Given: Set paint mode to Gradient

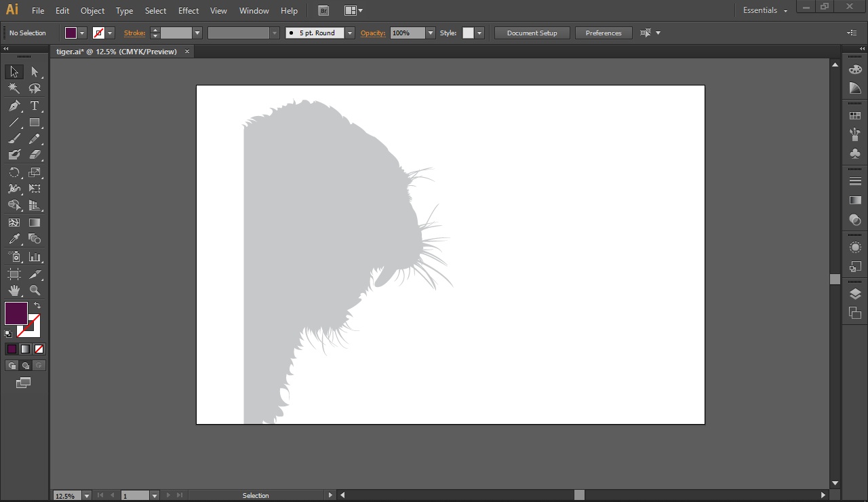Looking at the screenshot, I should [25, 349].
